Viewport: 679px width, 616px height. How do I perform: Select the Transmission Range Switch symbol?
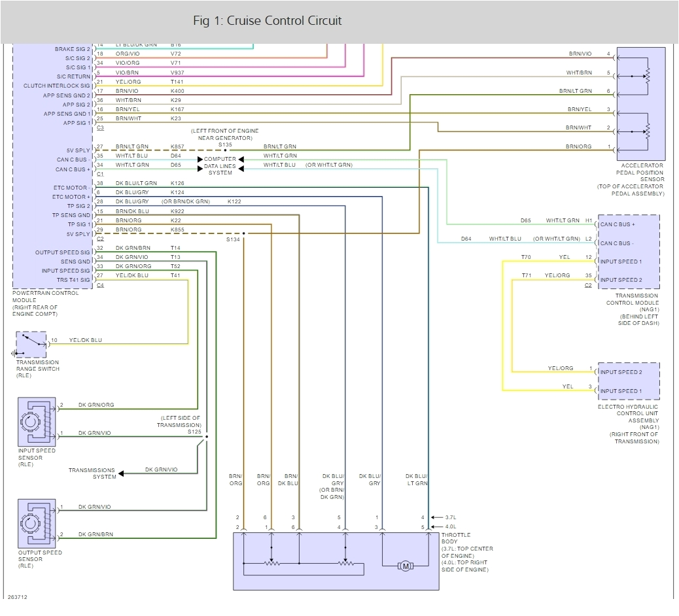[31, 344]
